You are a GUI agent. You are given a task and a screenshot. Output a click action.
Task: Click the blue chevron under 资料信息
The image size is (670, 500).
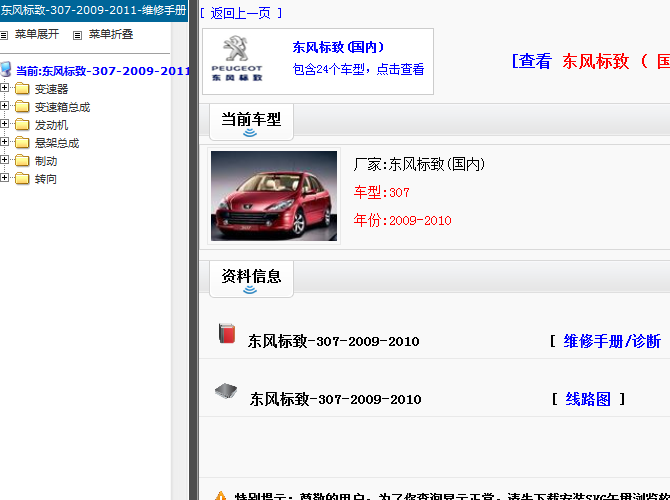point(250,290)
